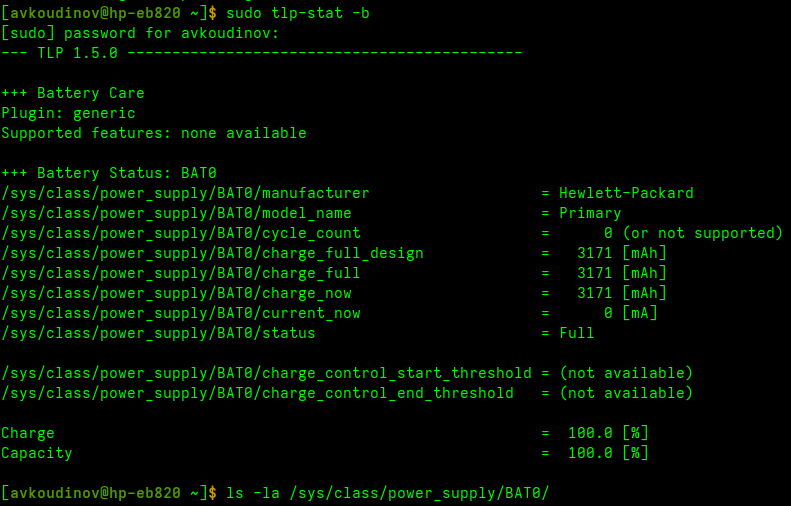Click the charge_control_start_threshold path

click(x=266, y=373)
